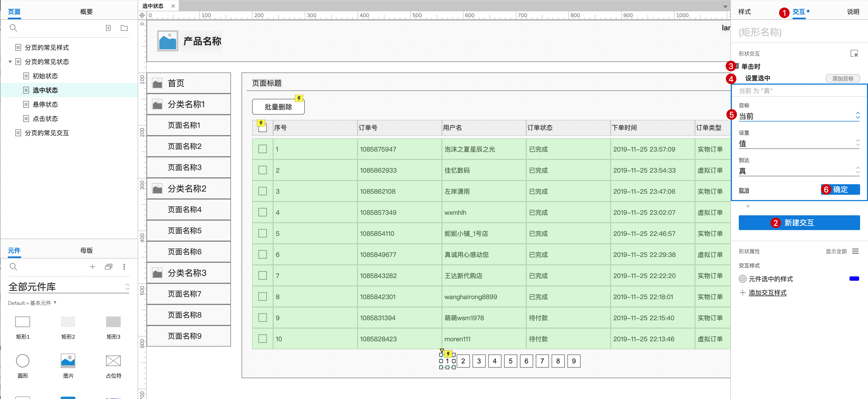The width and height of the screenshot is (868, 399).
Task: Click the search icon in the pages panel
Action: [x=13, y=28]
